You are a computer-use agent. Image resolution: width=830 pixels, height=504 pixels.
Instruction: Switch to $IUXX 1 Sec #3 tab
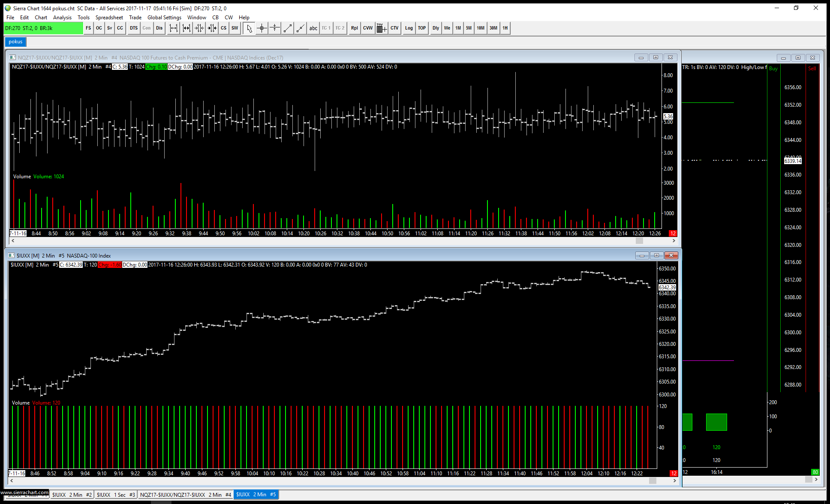coord(116,495)
